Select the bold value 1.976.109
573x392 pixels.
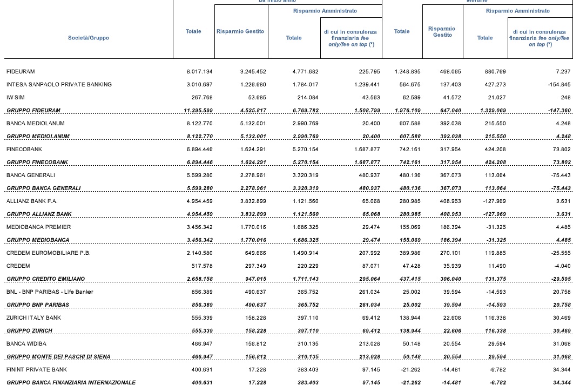(x=407, y=110)
